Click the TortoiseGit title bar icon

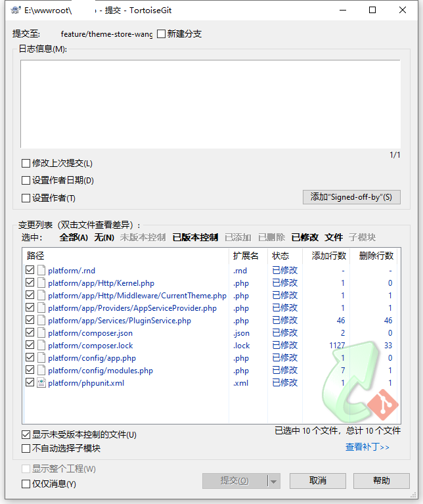coord(15,11)
